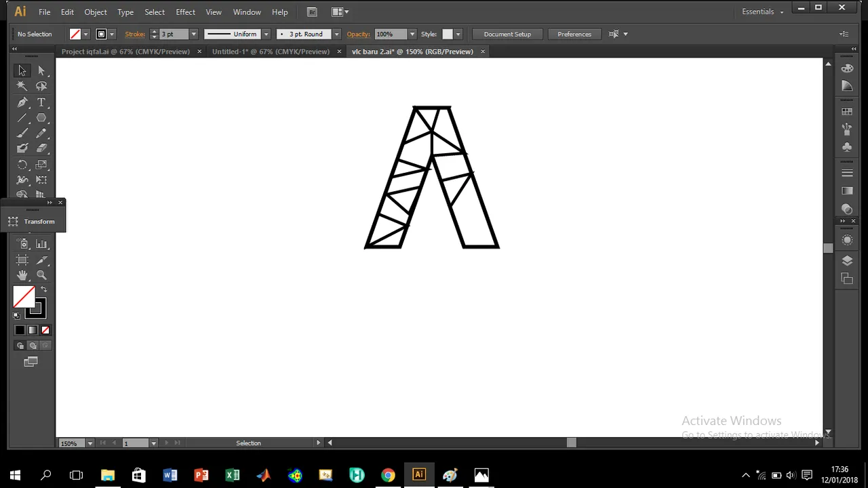
Task: Open the fill color dropdown in control bar
Action: 86,34
